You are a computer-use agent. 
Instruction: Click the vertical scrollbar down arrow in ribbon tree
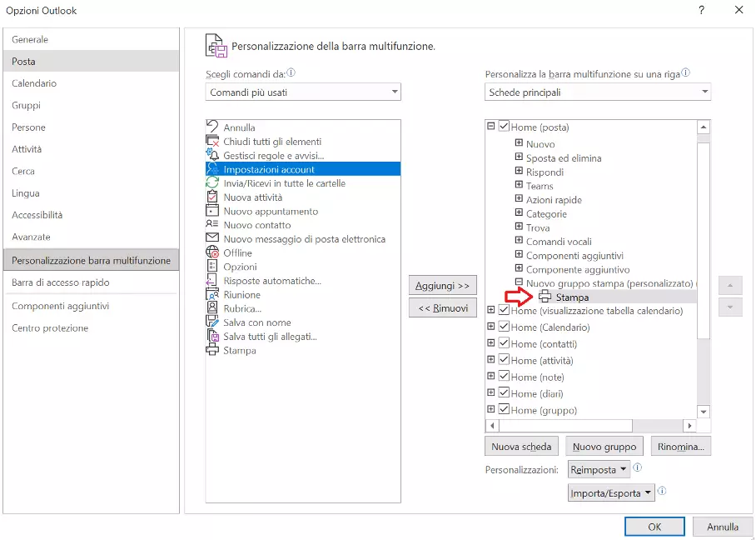[704, 412]
